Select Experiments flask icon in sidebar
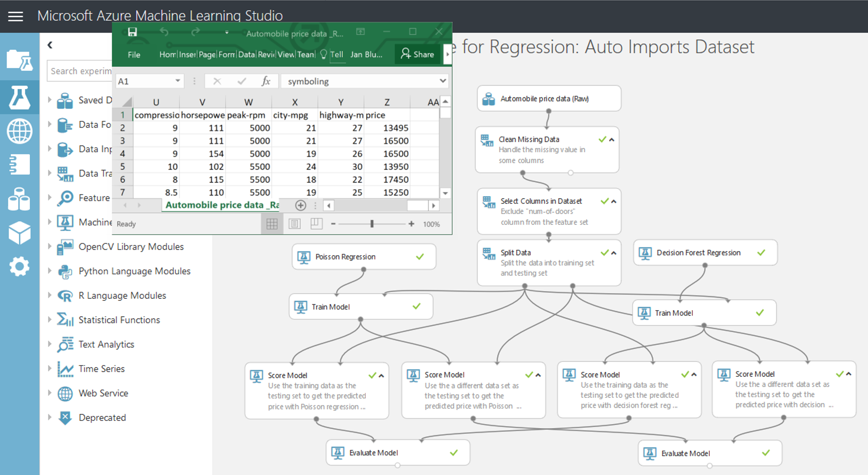This screenshot has height=475, width=868. pyautogui.click(x=19, y=97)
